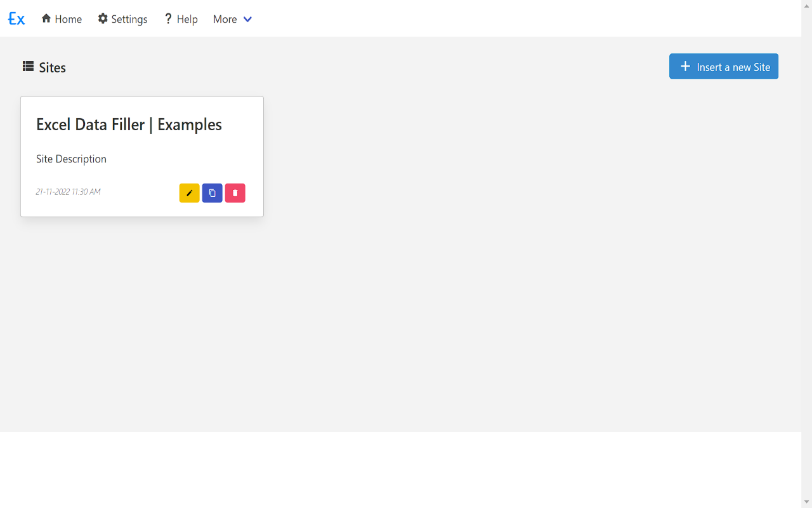Image resolution: width=812 pixels, height=508 pixels.
Task: Open the Help text link
Action: (187, 19)
